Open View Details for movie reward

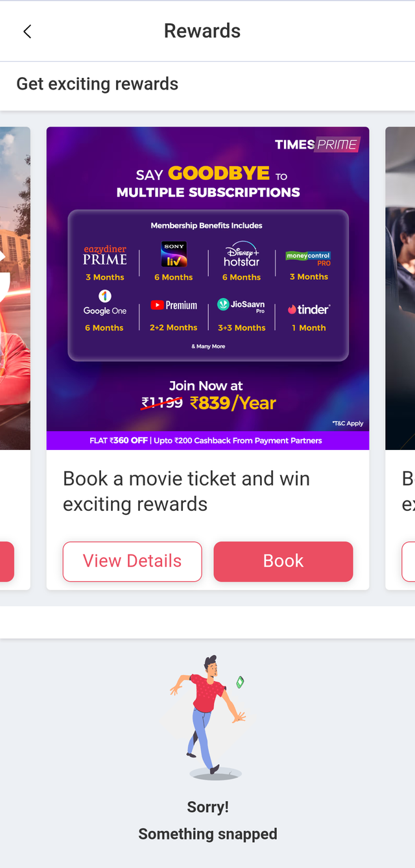(x=132, y=562)
